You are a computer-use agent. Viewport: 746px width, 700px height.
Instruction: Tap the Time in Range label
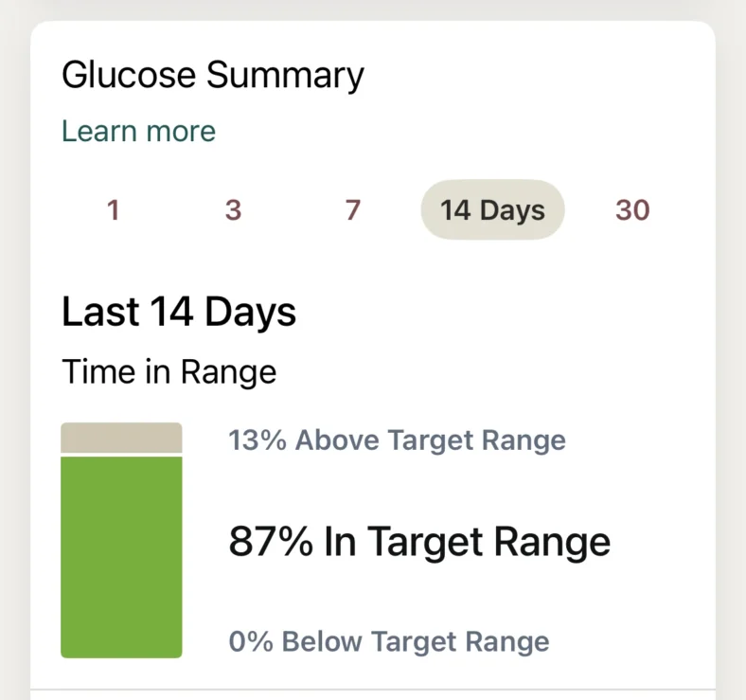pyautogui.click(x=169, y=372)
